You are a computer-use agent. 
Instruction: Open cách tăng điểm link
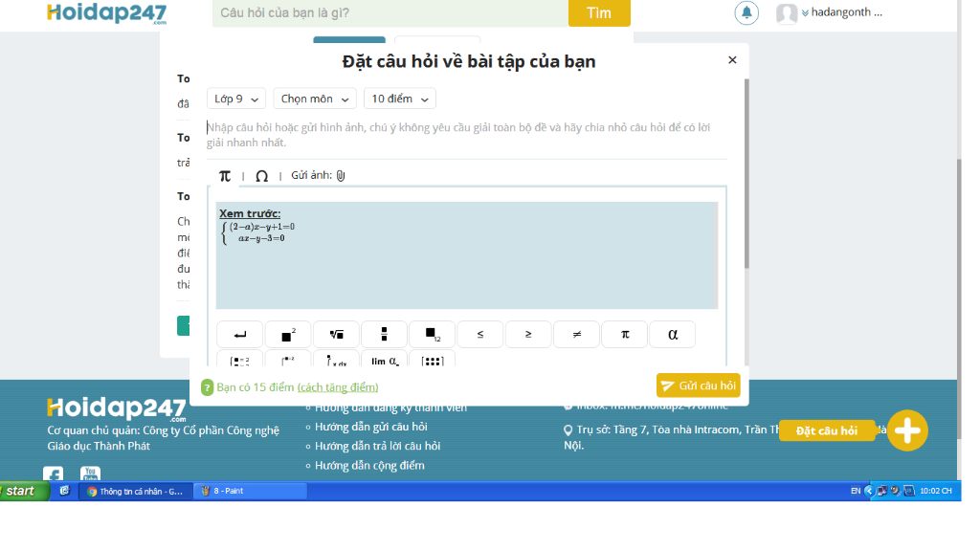[338, 387]
